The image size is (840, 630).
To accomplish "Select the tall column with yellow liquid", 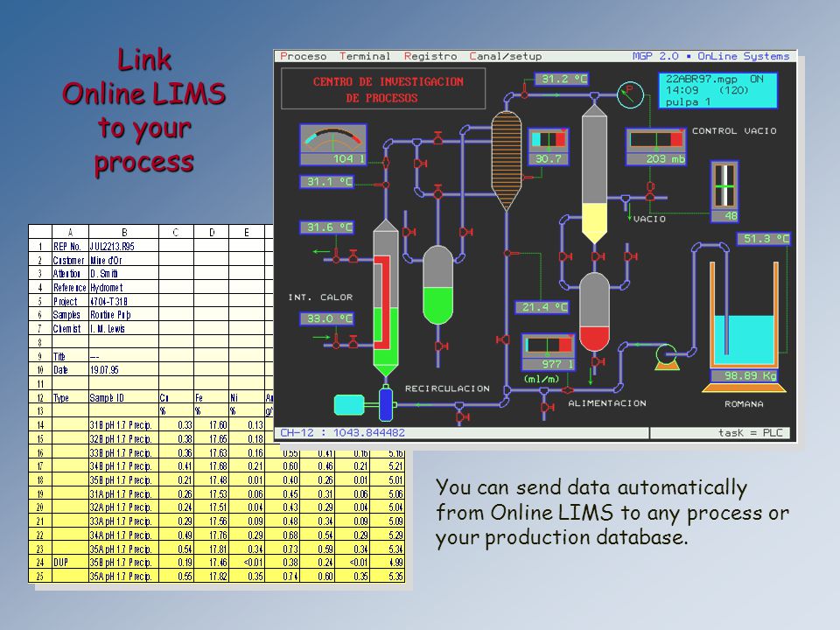I will (x=594, y=174).
